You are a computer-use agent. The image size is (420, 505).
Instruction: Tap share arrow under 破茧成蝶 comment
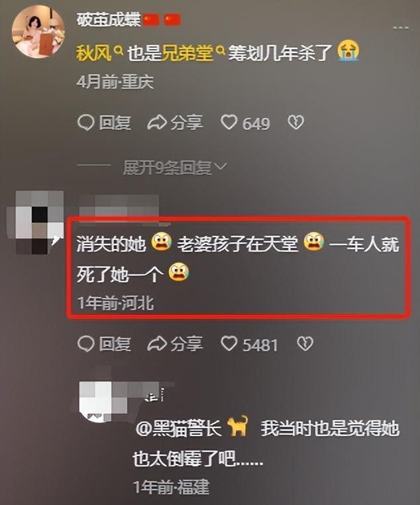pyautogui.click(x=175, y=123)
